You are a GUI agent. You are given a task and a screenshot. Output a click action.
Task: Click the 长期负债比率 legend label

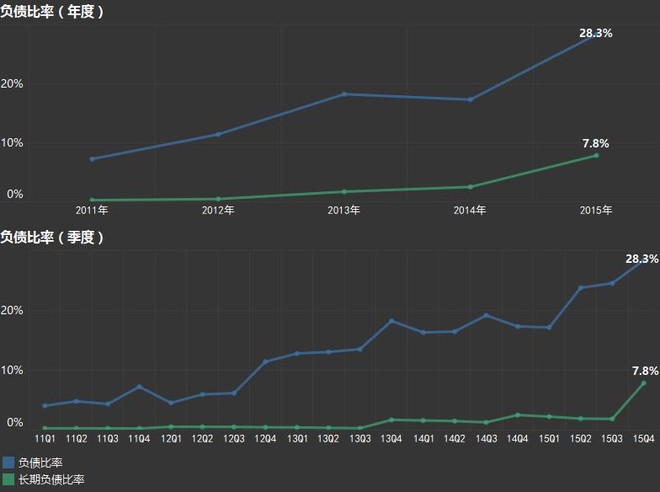click(51, 479)
